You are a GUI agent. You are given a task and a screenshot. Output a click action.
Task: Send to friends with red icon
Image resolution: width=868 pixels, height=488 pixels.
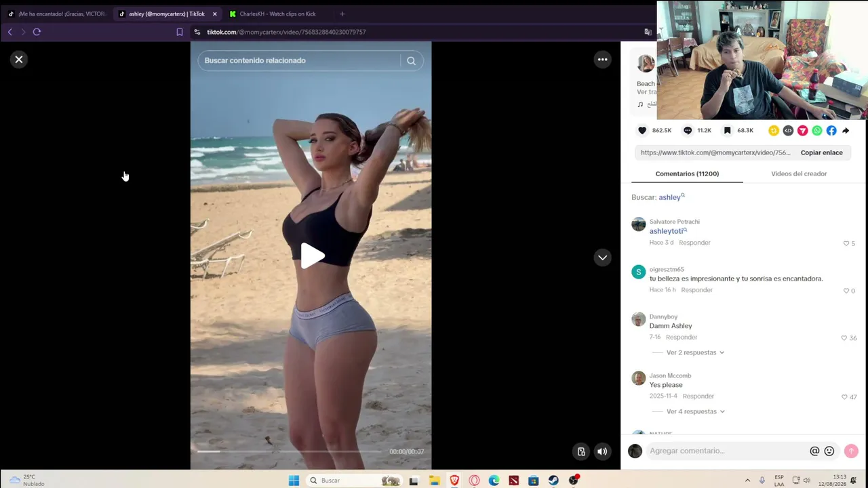point(802,130)
